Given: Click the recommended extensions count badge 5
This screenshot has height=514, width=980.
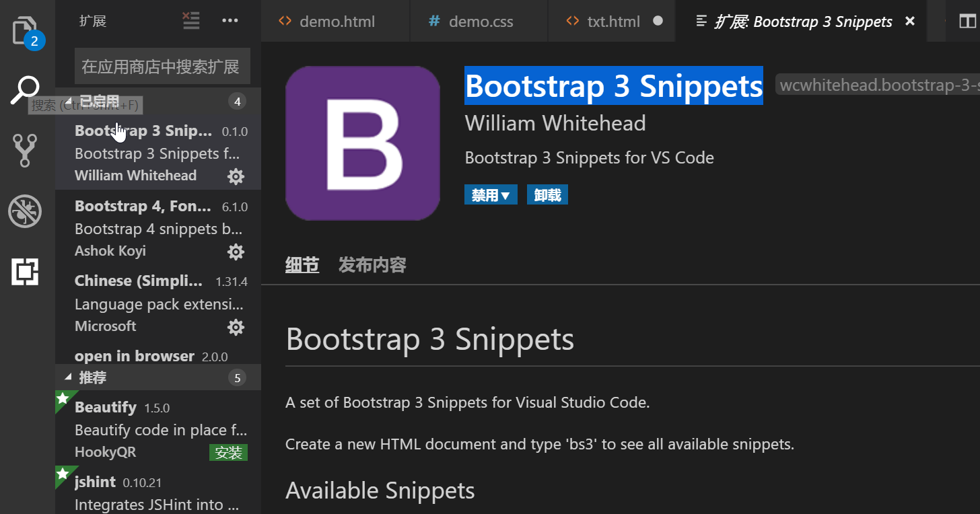Looking at the screenshot, I should (x=237, y=378).
